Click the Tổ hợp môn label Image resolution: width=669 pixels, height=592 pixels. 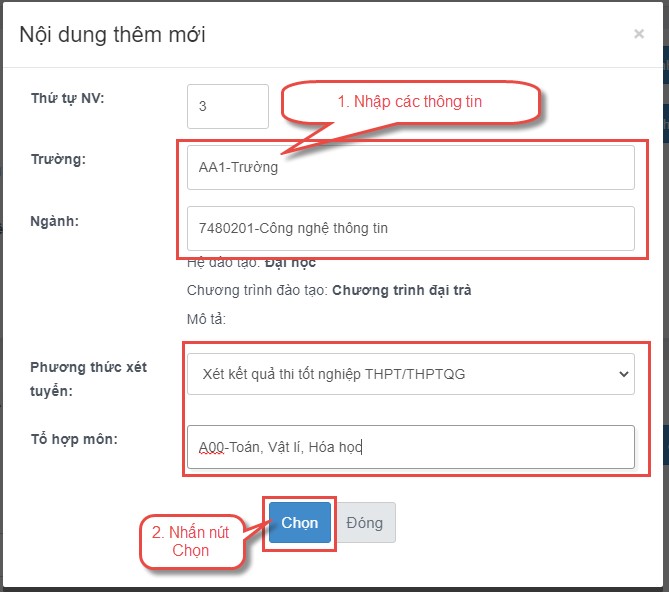click(75, 438)
